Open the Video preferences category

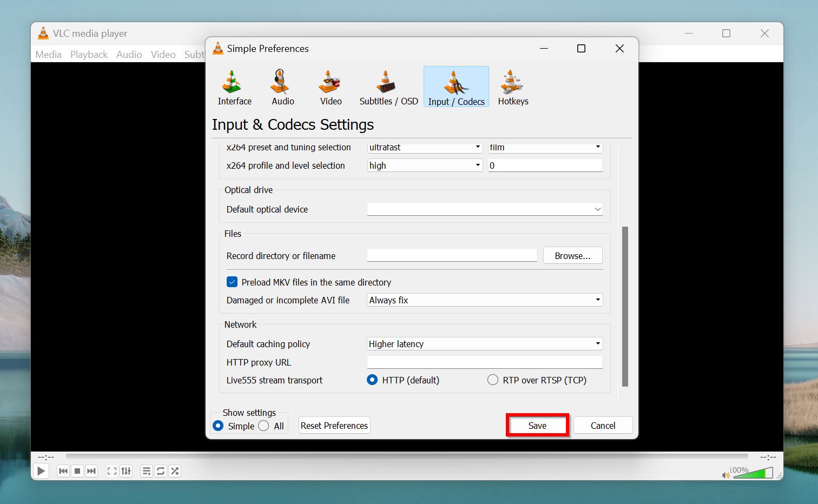click(x=331, y=87)
